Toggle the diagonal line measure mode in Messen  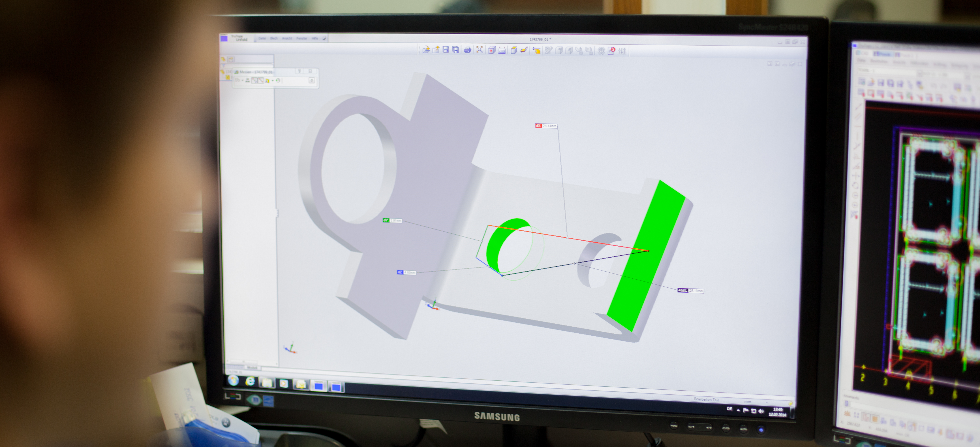tap(261, 80)
